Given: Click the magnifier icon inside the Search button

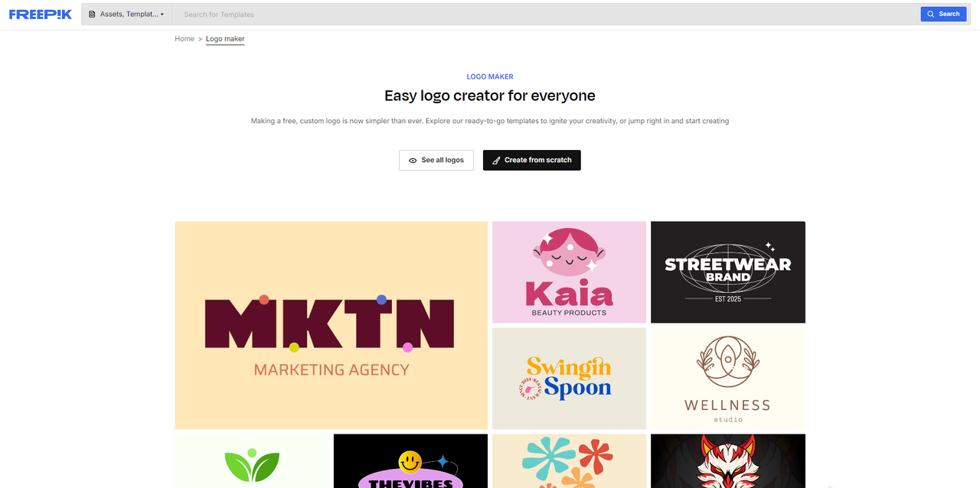Looking at the screenshot, I should tap(929, 13).
